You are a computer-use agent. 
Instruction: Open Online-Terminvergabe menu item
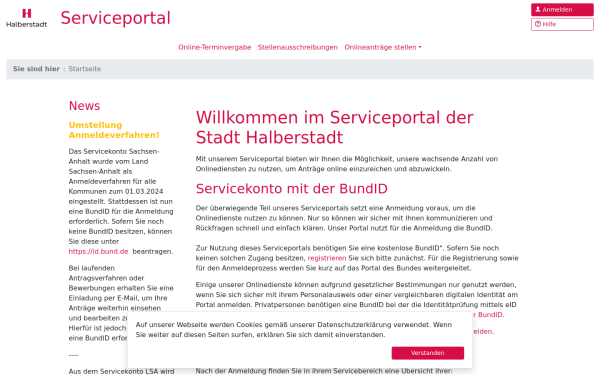click(215, 47)
